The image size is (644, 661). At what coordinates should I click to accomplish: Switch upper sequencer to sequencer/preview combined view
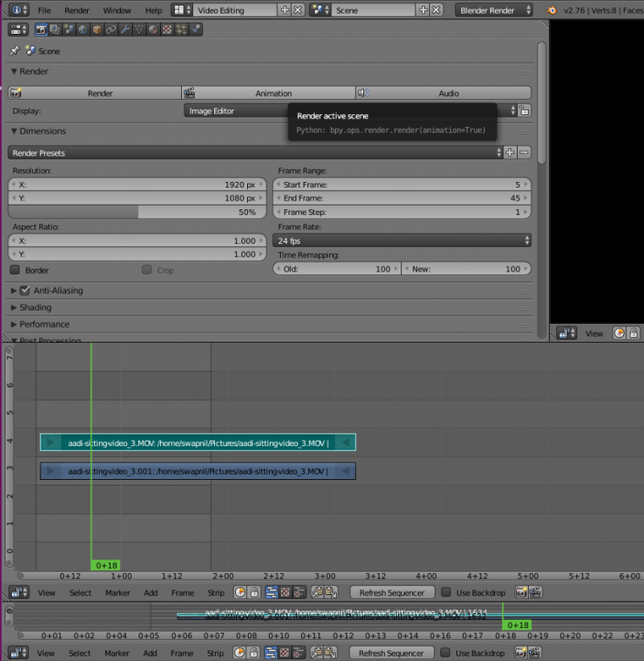click(299, 592)
